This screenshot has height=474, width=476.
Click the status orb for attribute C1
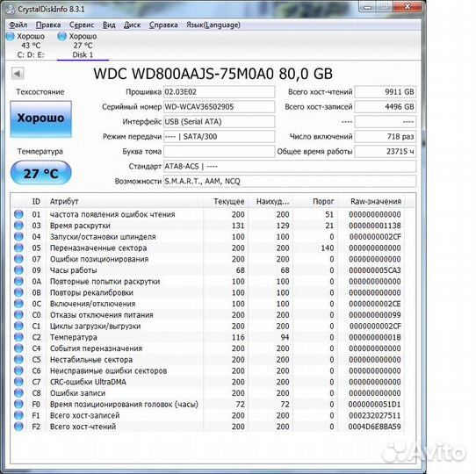coord(18,326)
